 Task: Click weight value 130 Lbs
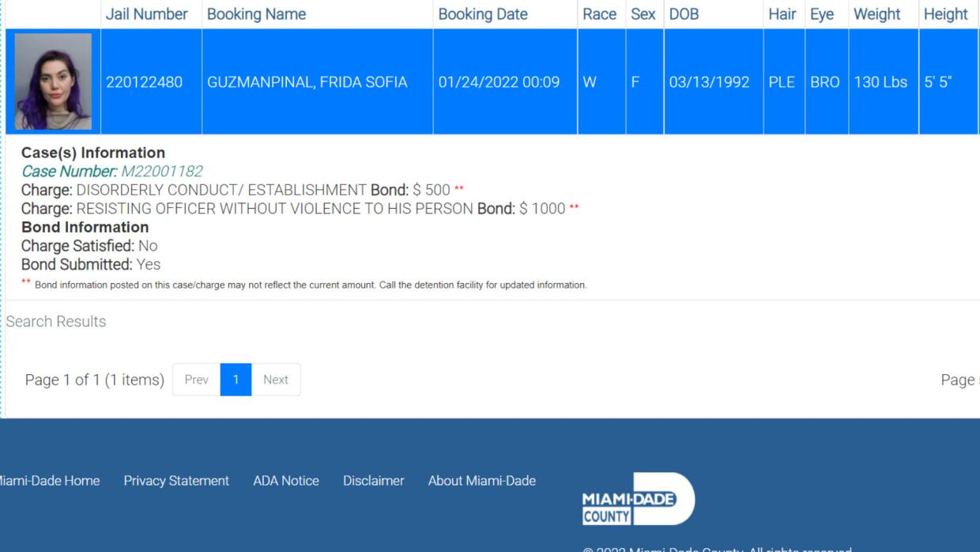click(880, 82)
